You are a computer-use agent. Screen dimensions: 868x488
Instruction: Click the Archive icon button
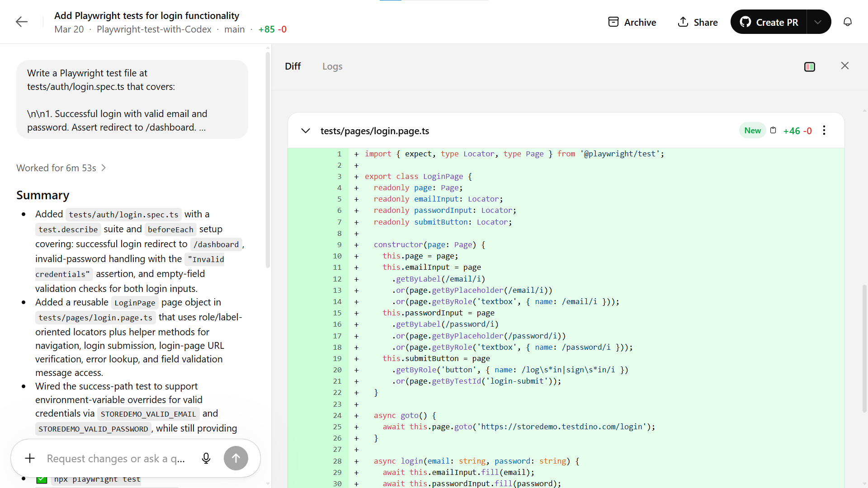click(613, 22)
